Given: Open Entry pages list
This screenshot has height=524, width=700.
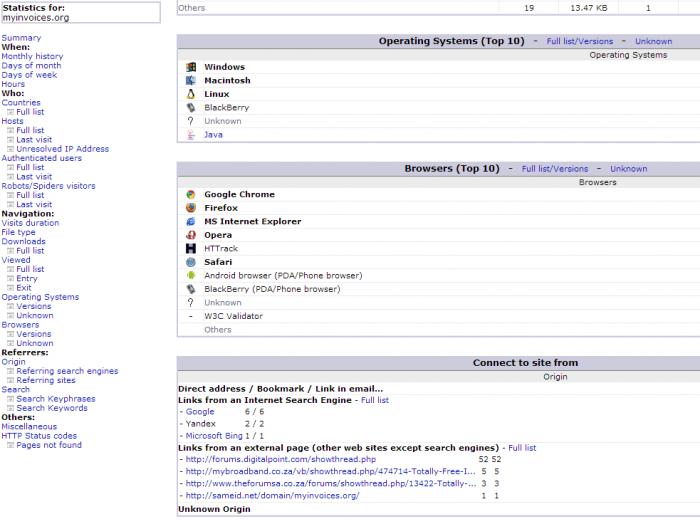Looking at the screenshot, I should tap(27, 279).
